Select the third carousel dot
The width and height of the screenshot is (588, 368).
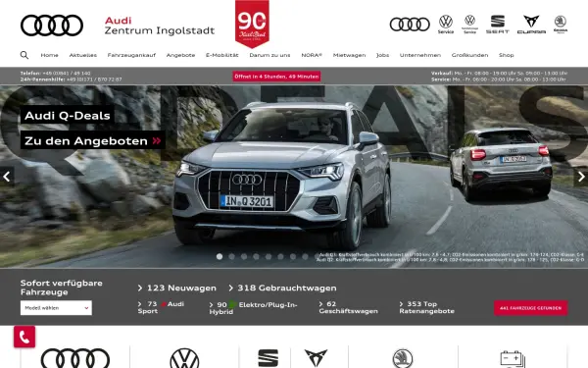click(244, 256)
